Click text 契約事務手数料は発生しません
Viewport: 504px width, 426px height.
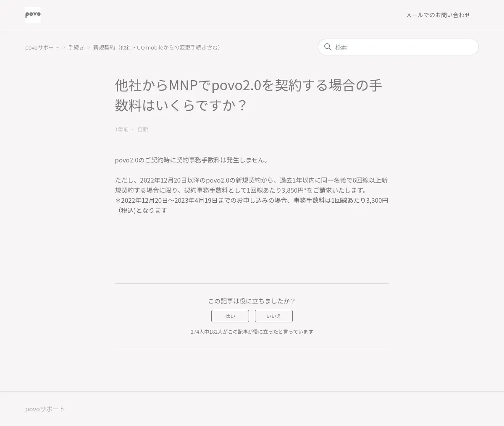(x=219, y=160)
